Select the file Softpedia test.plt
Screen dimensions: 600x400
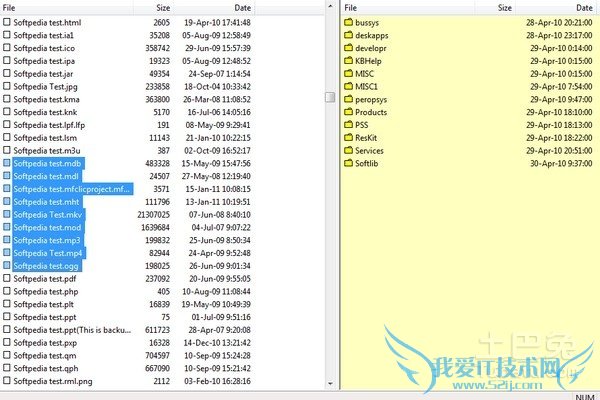43,304
